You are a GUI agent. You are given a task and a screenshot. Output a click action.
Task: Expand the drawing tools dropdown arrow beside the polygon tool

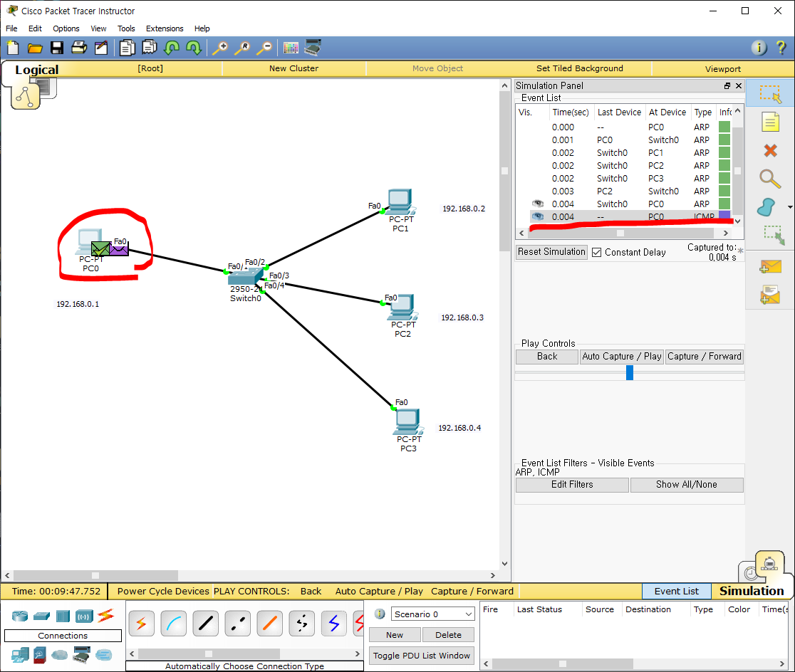790,207
